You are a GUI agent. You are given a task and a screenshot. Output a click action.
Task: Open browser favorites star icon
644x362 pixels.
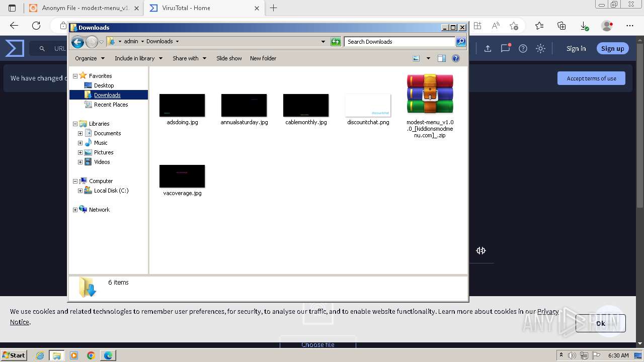(x=539, y=26)
